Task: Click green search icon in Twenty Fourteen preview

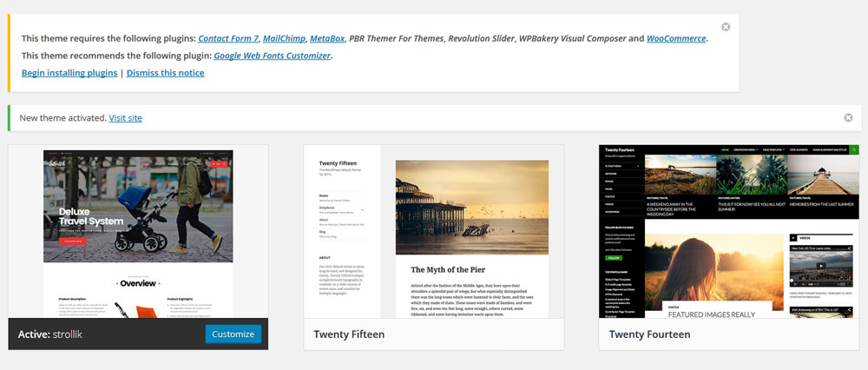Action: (854, 150)
